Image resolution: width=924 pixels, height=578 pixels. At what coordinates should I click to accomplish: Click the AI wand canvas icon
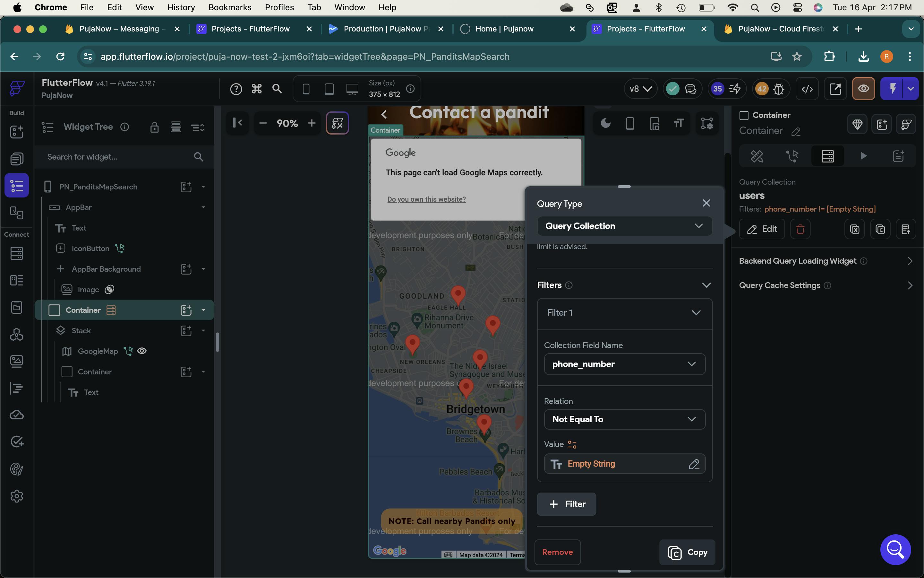(x=337, y=123)
